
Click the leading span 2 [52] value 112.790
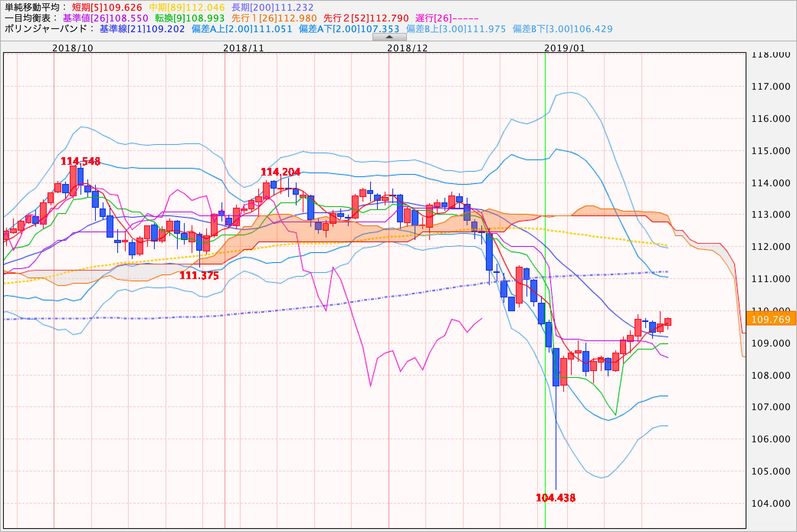point(366,18)
